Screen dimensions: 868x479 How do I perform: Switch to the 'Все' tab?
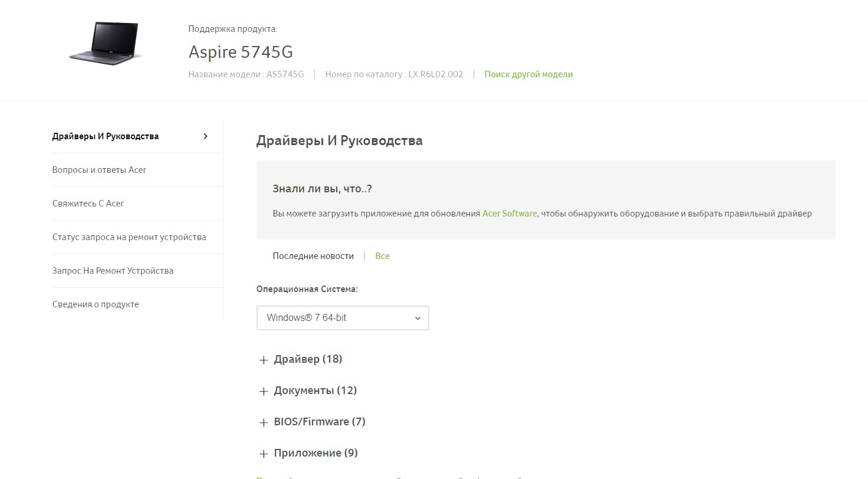pos(382,256)
